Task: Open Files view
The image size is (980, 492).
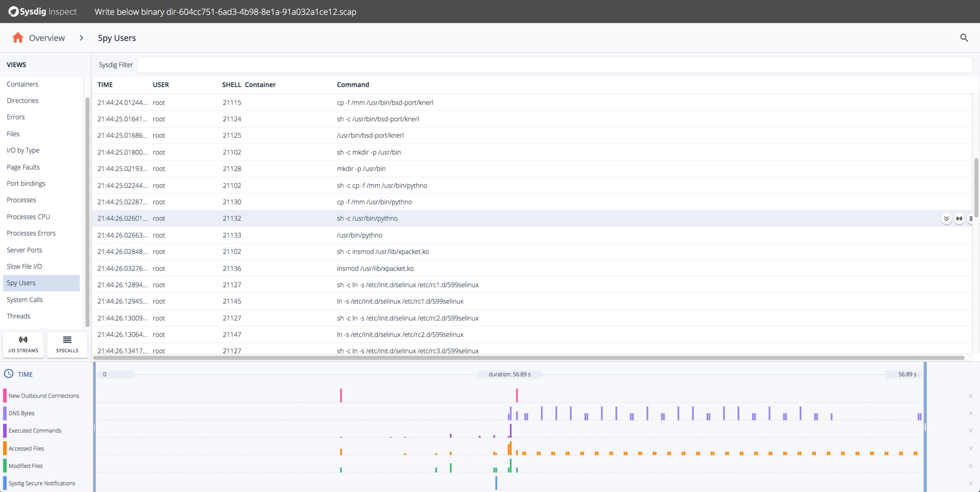Action: point(13,134)
